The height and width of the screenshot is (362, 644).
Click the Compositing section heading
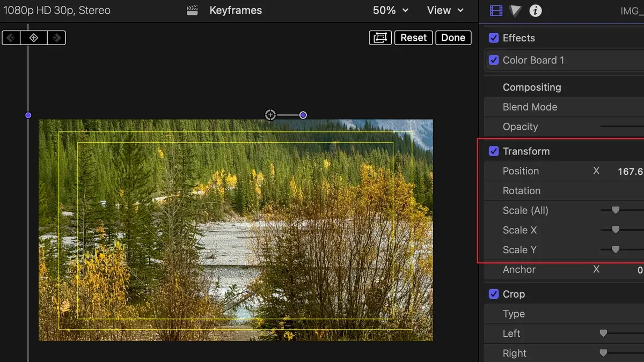click(532, 87)
